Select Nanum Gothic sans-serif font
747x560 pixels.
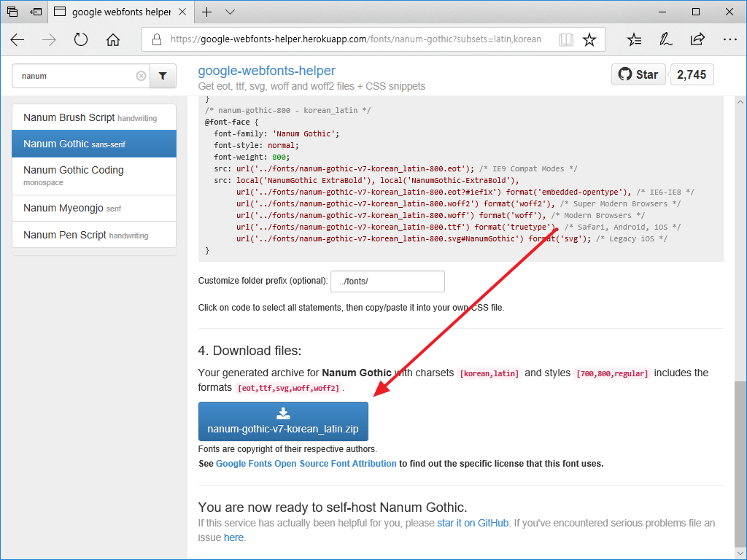(x=94, y=144)
